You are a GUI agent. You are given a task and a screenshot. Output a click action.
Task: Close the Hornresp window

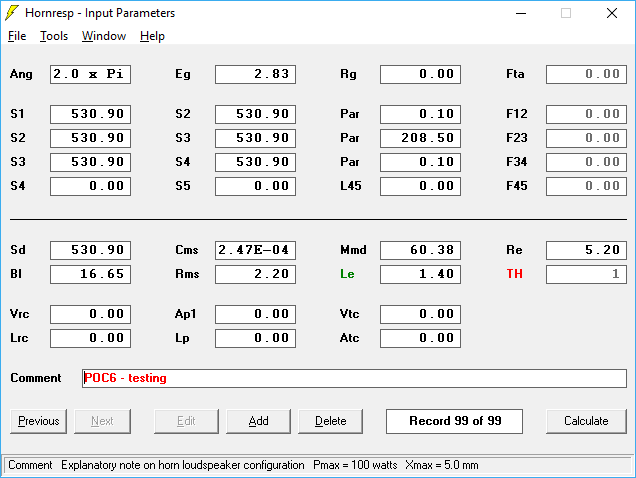pos(612,13)
